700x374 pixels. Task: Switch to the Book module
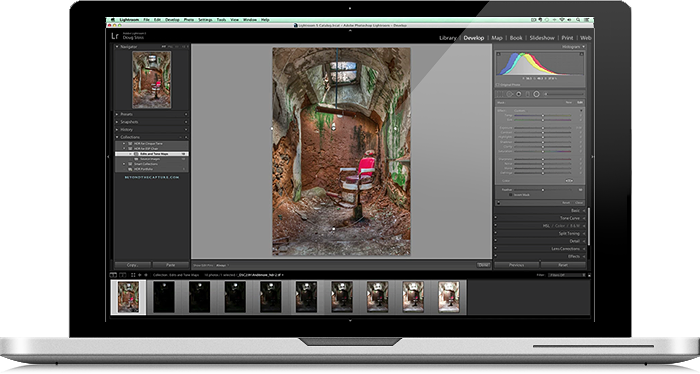[516, 38]
